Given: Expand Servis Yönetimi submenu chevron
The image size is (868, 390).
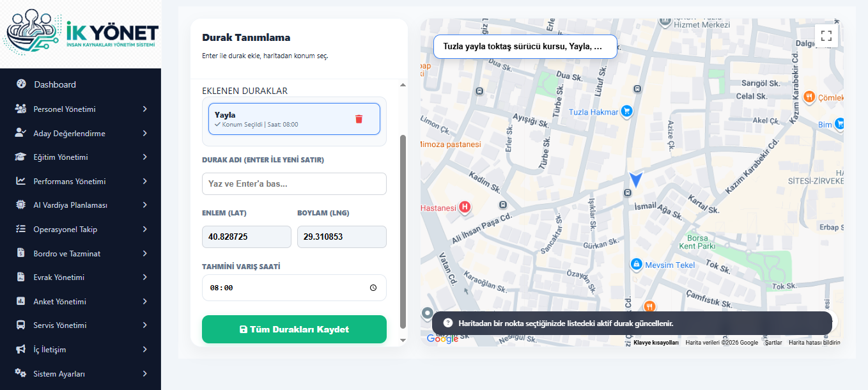Looking at the screenshot, I should (x=145, y=325).
